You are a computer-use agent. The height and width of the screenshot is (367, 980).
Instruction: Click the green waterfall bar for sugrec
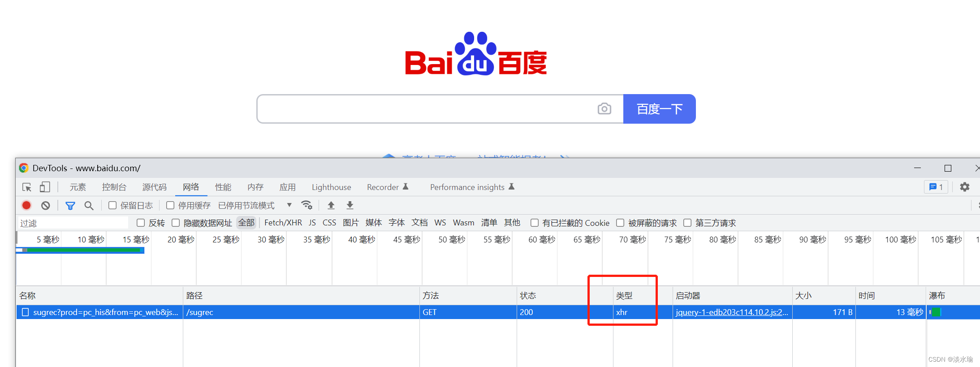(936, 312)
